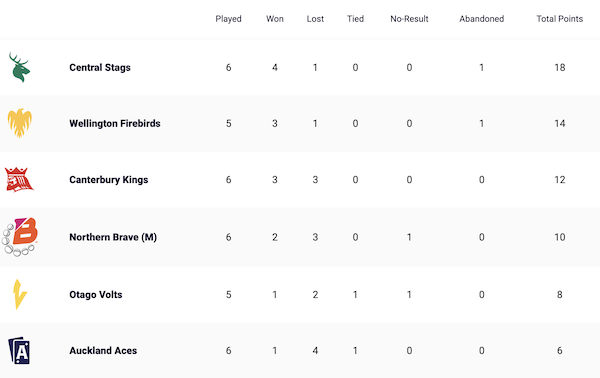Select the Otago Volts team name
Image resolution: width=600 pixels, height=378 pixels.
pyautogui.click(x=96, y=295)
